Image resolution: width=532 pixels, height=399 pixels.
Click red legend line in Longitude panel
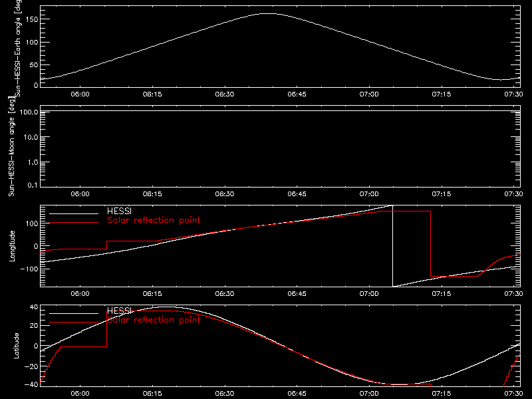(74, 223)
